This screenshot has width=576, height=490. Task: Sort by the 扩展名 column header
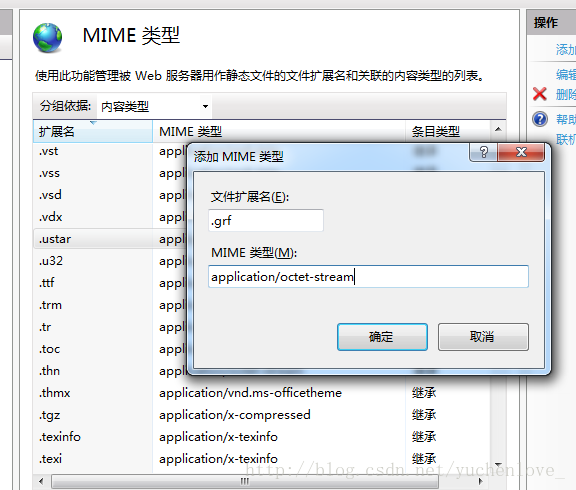coord(93,131)
